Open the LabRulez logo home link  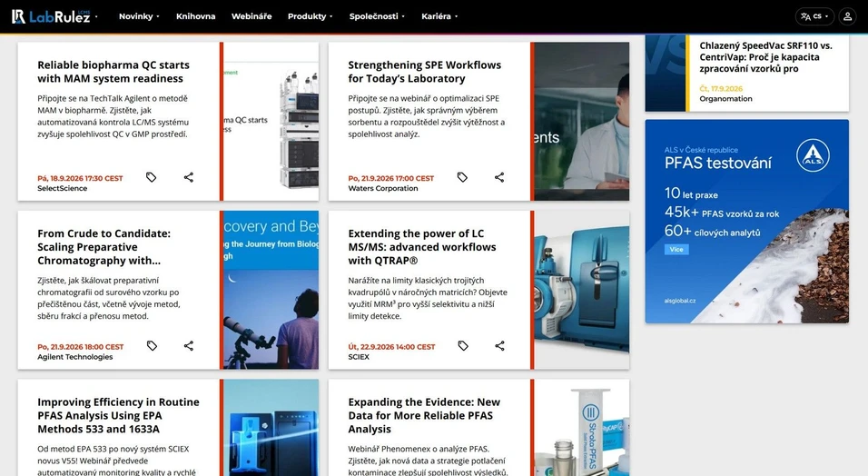pyautogui.click(x=51, y=16)
